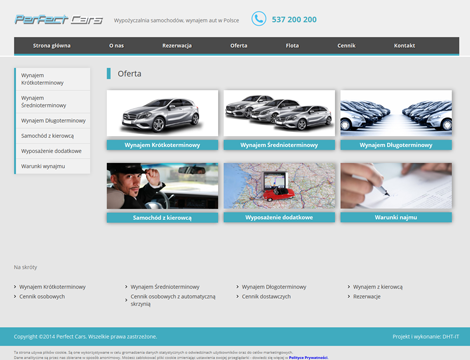Open Wynajem Krótkoterminowy in the sidebar
The image size is (470, 360).
click(x=53, y=79)
